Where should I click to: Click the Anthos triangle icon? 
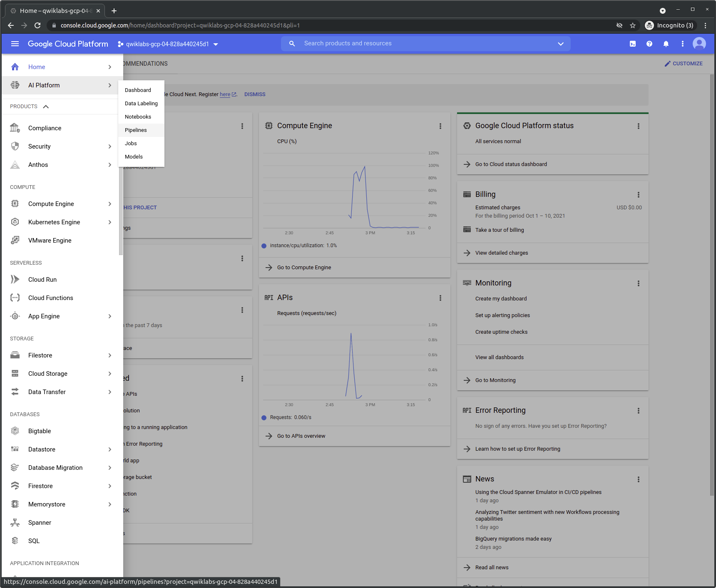15,165
